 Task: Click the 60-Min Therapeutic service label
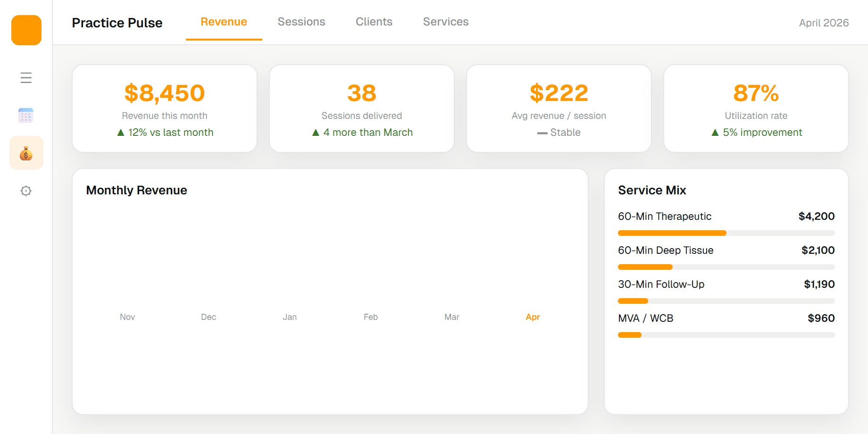665,216
